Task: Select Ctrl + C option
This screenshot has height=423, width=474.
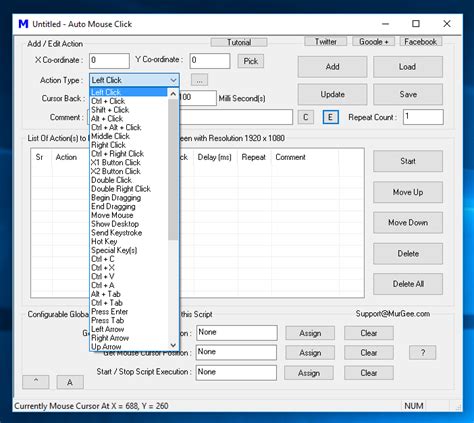Action: (129, 259)
